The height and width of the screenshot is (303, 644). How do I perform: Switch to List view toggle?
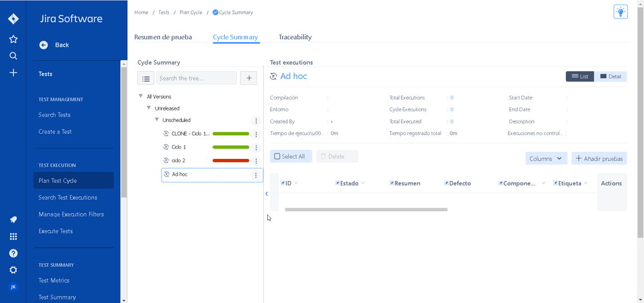[x=580, y=76]
